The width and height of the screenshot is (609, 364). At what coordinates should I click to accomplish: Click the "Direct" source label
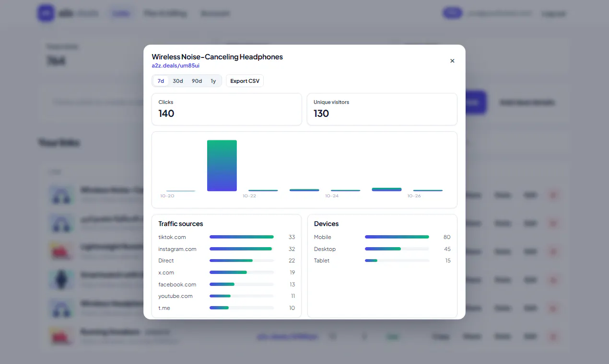[x=166, y=261]
